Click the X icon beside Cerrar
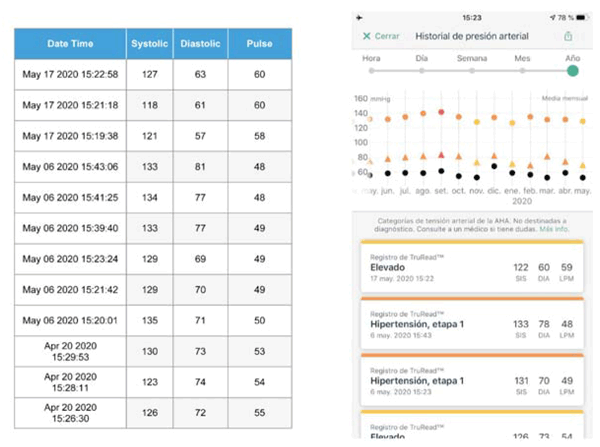The width and height of the screenshot is (600, 447). 366,36
